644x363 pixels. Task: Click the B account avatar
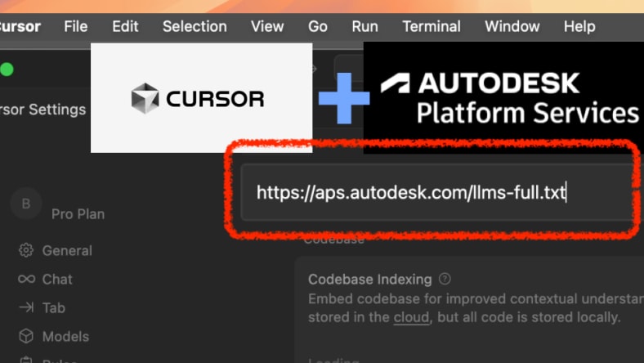tap(25, 204)
